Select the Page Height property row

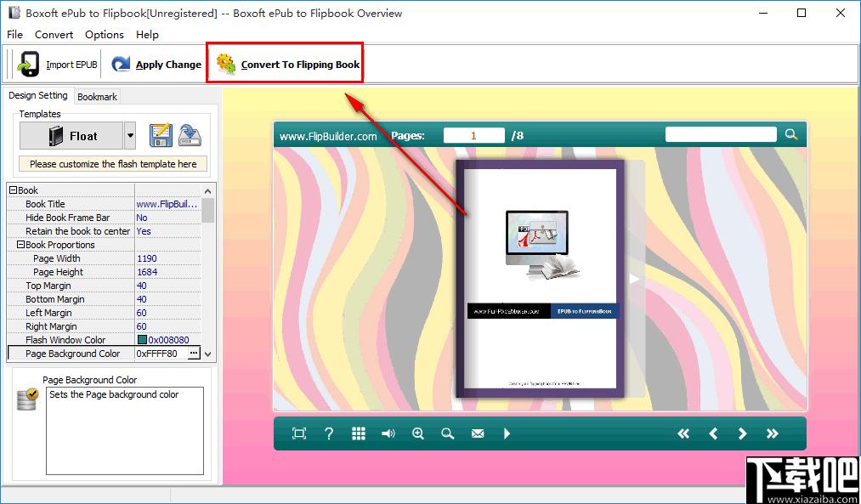pyautogui.click(x=105, y=272)
